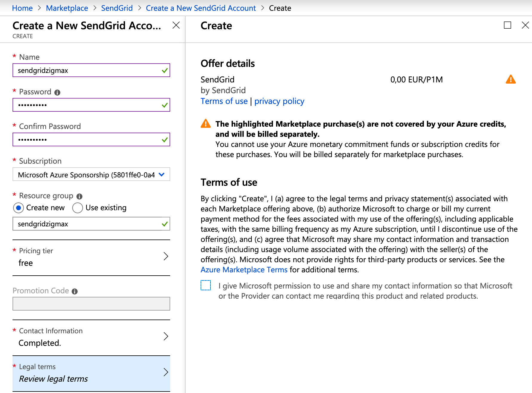Screen dimensions: 532x393
Task: Select the Use existing radio button
Action: [77, 208]
